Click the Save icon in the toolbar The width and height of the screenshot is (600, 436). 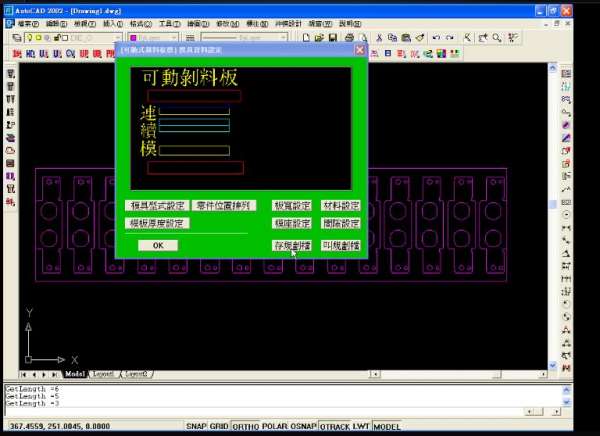coord(329,37)
